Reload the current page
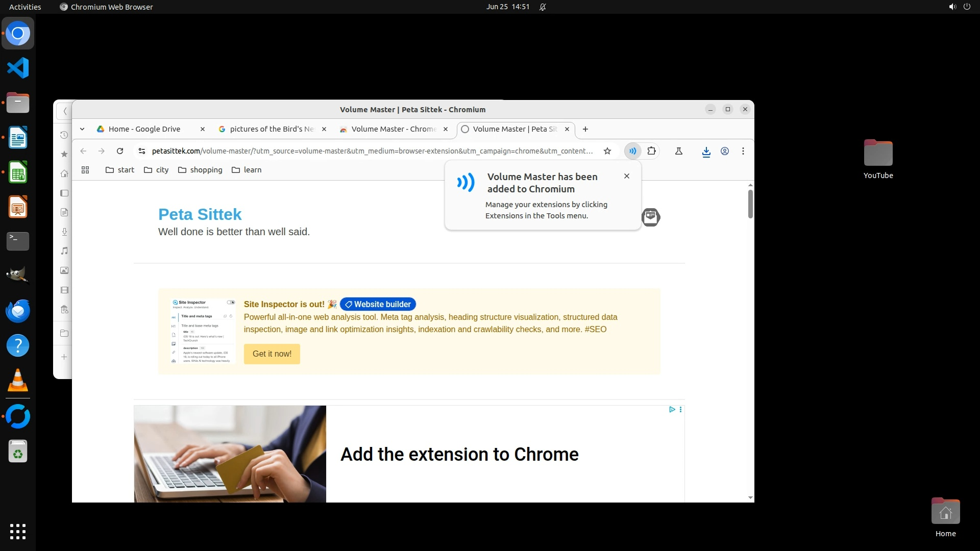 120,151
